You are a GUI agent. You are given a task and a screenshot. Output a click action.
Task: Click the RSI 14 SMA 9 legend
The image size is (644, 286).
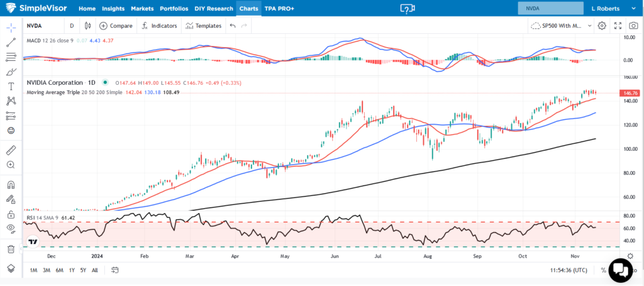point(43,217)
